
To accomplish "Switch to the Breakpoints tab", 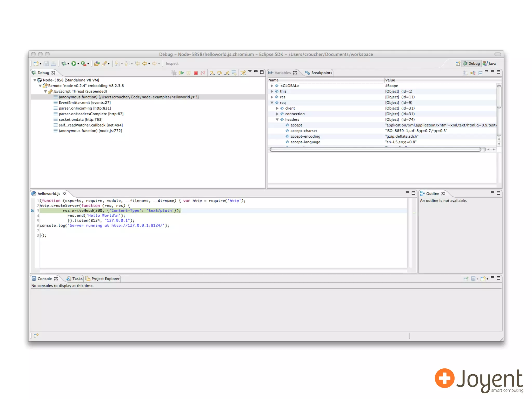I will [319, 73].
